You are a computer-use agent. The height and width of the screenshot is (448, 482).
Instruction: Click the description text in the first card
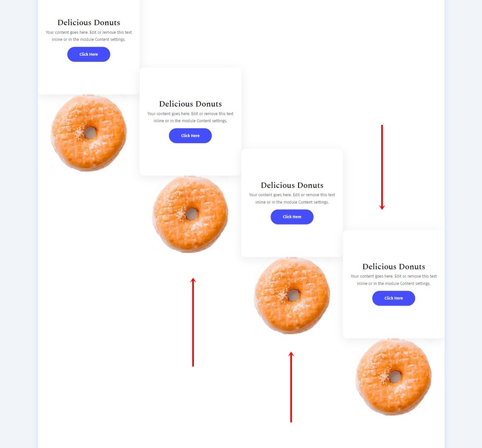[x=89, y=36]
